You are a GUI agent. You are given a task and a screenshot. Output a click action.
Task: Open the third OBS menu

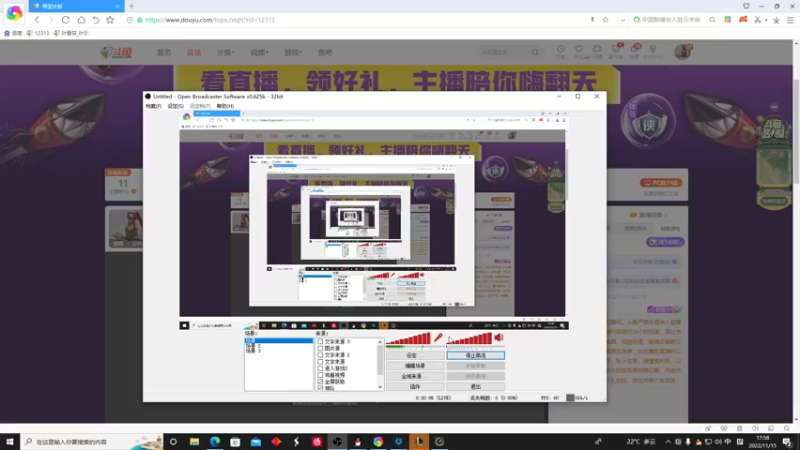pyautogui.click(x=199, y=106)
